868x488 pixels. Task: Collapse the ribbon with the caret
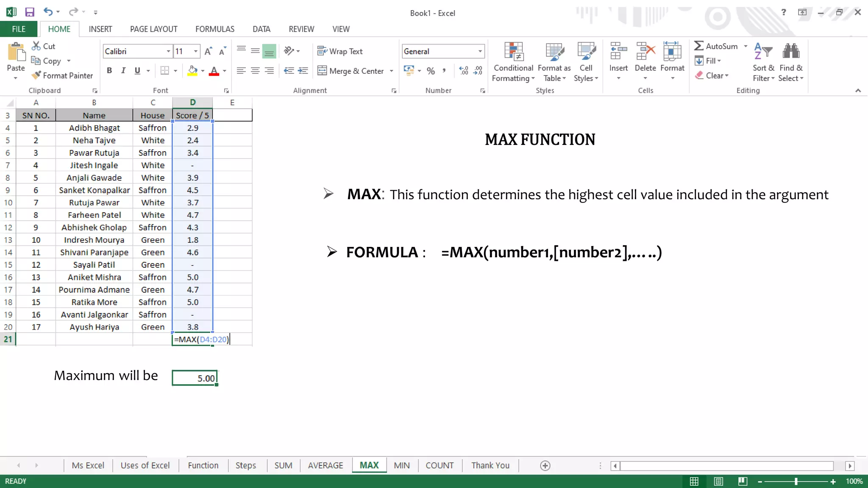click(858, 91)
